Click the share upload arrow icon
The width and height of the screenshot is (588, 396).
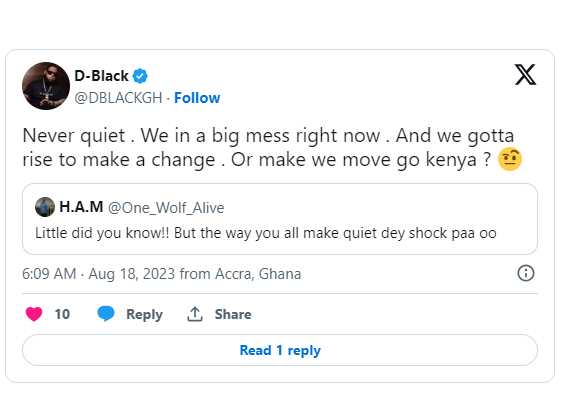195,314
